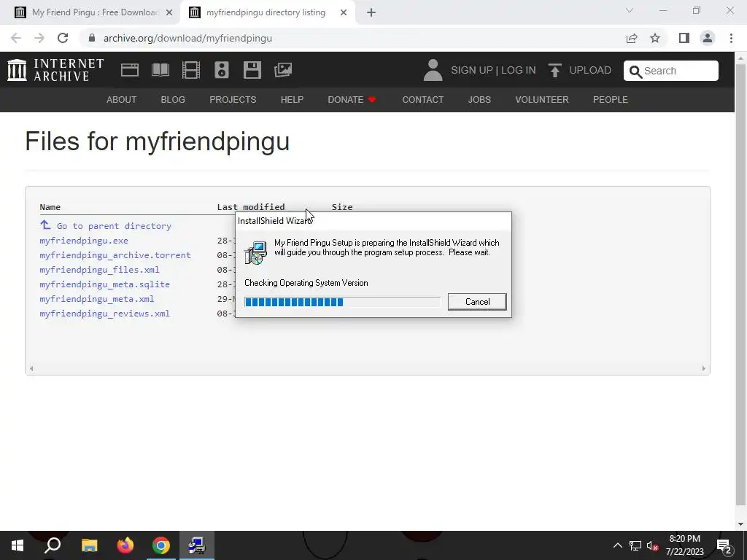Image resolution: width=747 pixels, height=560 pixels.
Task: Open myfriendpingu_files.xml link
Action: tap(99, 270)
